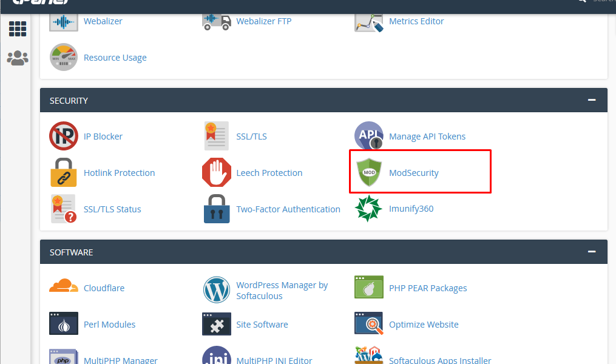616x364 pixels.
Task: Launch Softaculous Apps Installer link
Action: point(440,360)
